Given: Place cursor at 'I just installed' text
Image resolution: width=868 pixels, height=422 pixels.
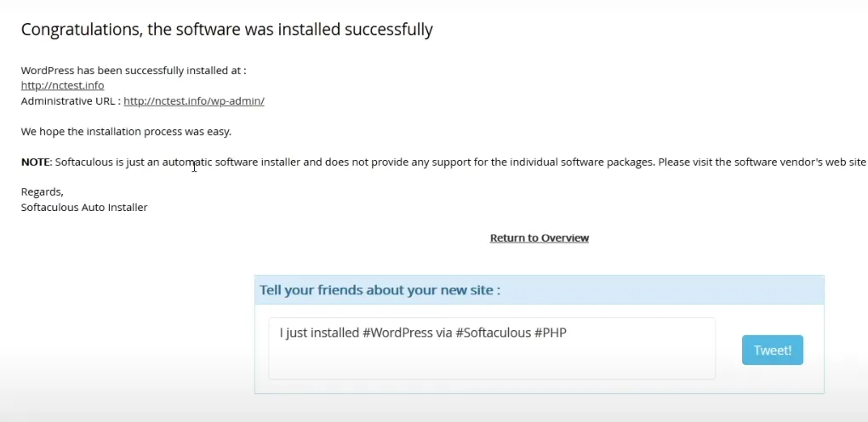Looking at the screenshot, I should tap(319, 334).
